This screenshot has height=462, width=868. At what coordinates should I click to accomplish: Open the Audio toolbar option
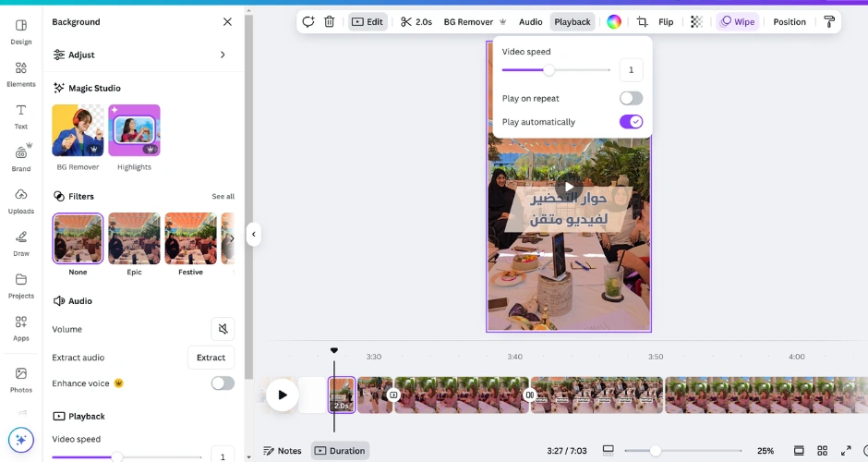530,21
